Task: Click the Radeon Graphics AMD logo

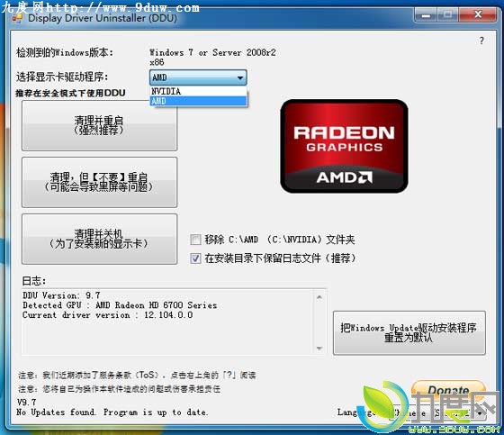Action: tap(344, 146)
